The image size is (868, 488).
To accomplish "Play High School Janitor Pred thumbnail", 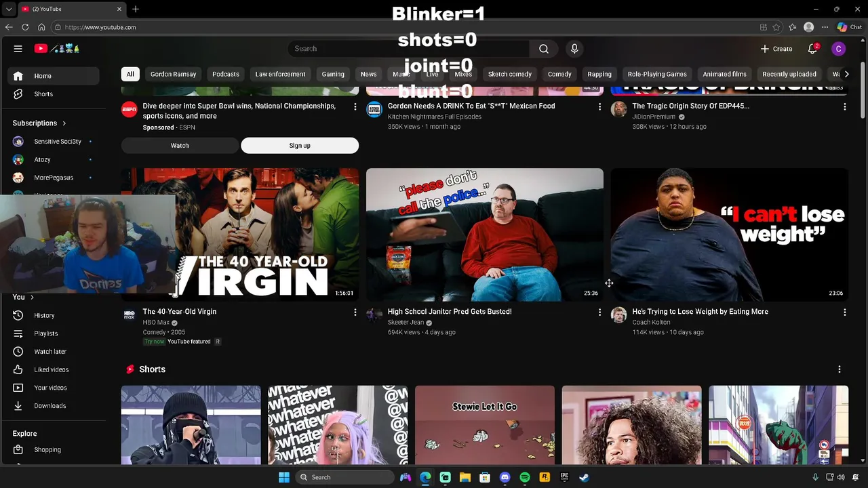I will (485, 235).
